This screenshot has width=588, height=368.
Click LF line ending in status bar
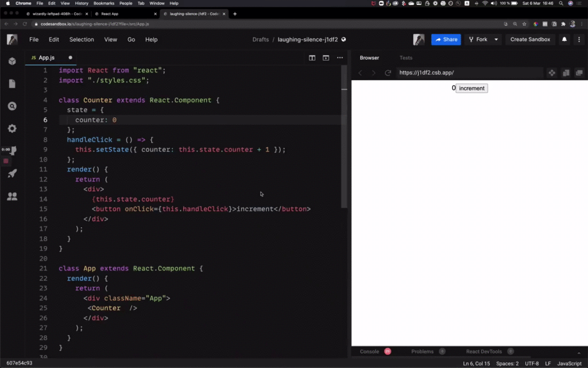click(548, 363)
